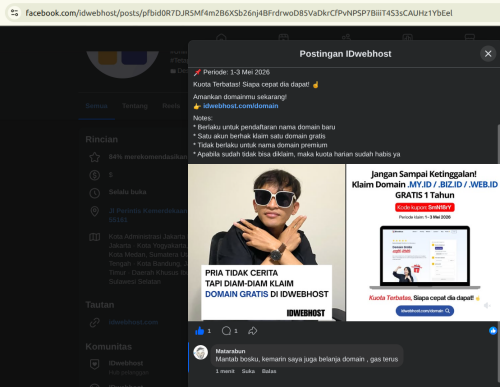Screen dimensions: 500x387
Task: Click the map icon beside service areas
Action: (x=95, y=237)
